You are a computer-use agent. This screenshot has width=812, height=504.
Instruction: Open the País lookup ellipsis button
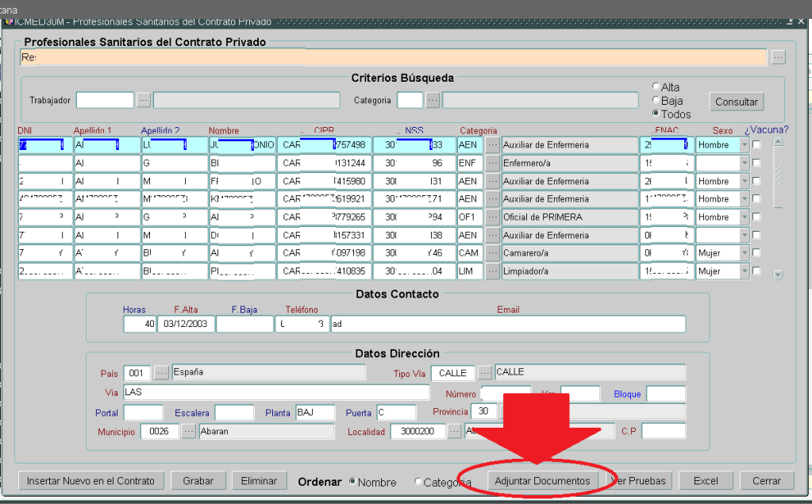coord(161,372)
